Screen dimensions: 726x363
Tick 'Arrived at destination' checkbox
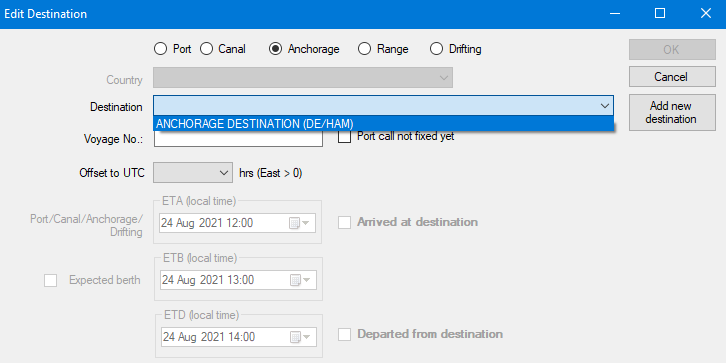[x=344, y=223]
